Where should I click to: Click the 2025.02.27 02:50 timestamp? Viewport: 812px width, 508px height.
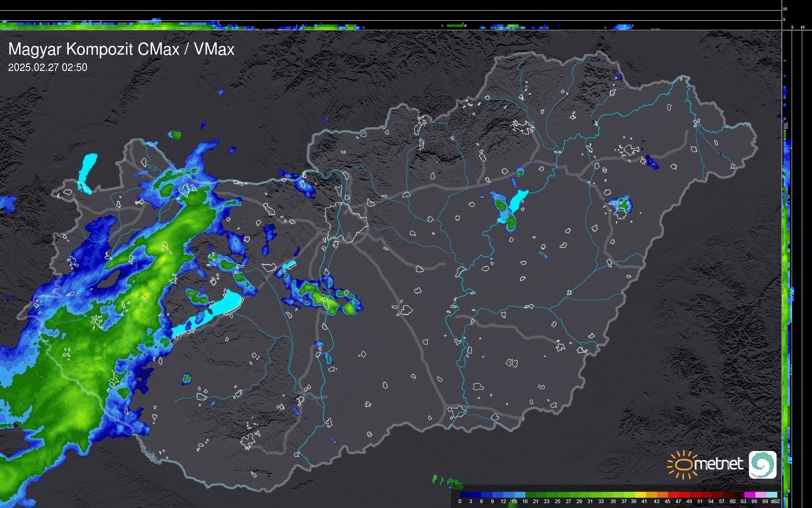click(x=48, y=68)
